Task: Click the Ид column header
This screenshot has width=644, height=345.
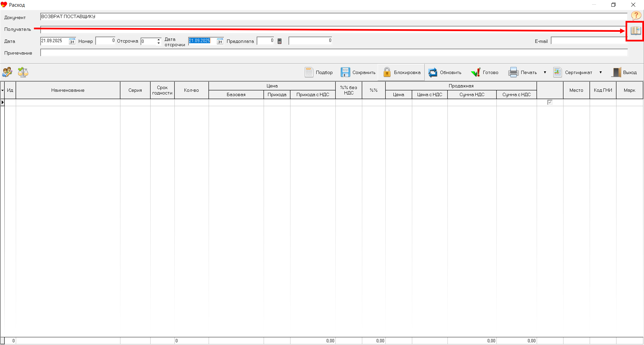Action: tap(10, 90)
